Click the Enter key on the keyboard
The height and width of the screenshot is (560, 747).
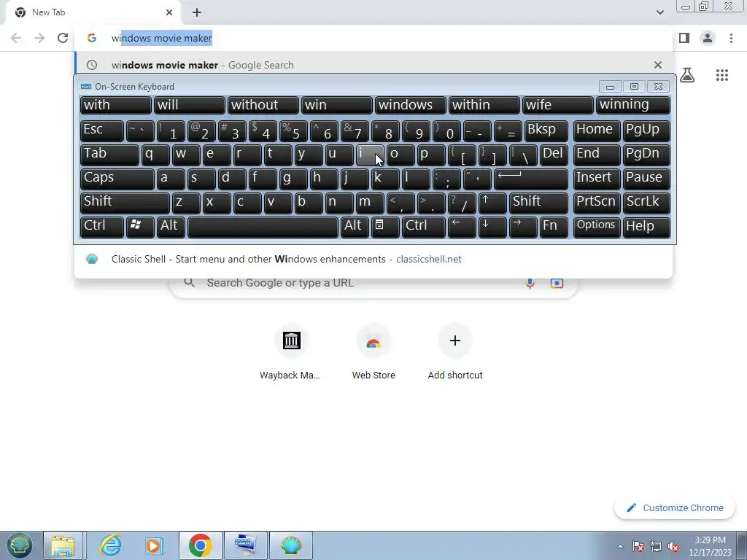pos(531,179)
